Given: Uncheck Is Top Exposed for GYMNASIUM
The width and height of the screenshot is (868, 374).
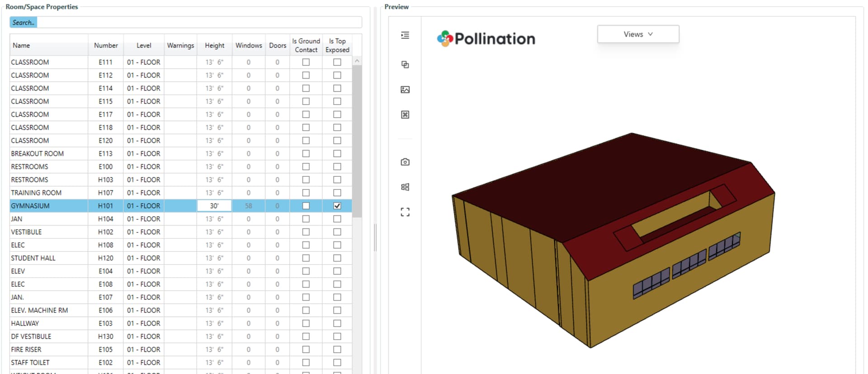Looking at the screenshot, I should [337, 206].
